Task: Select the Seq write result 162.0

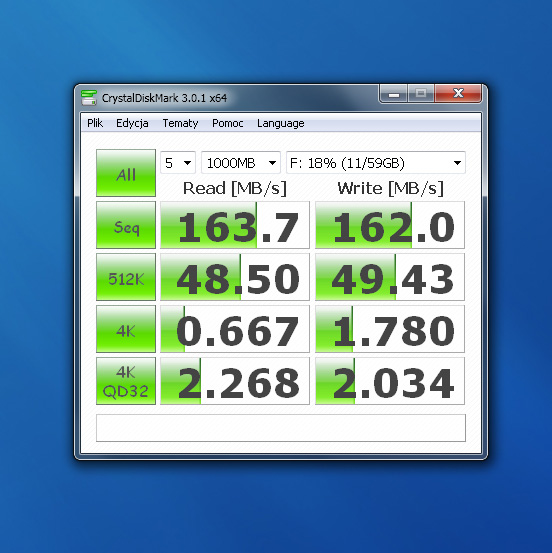Action: point(390,225)
